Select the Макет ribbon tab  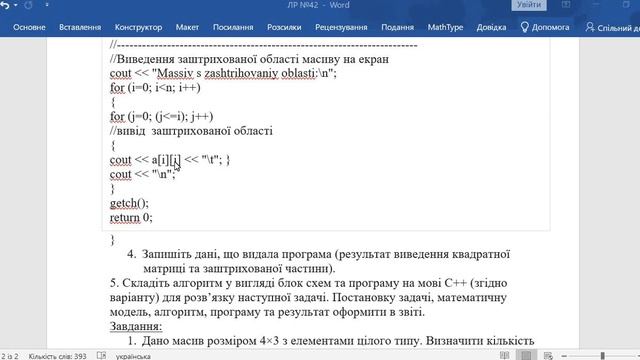point(187,27)
